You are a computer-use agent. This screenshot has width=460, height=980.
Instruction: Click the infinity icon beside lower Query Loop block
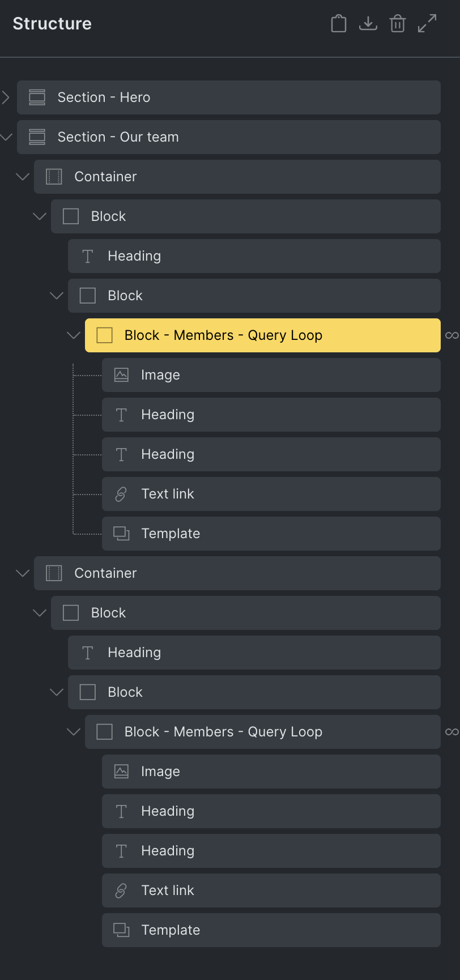click(452, 732)
